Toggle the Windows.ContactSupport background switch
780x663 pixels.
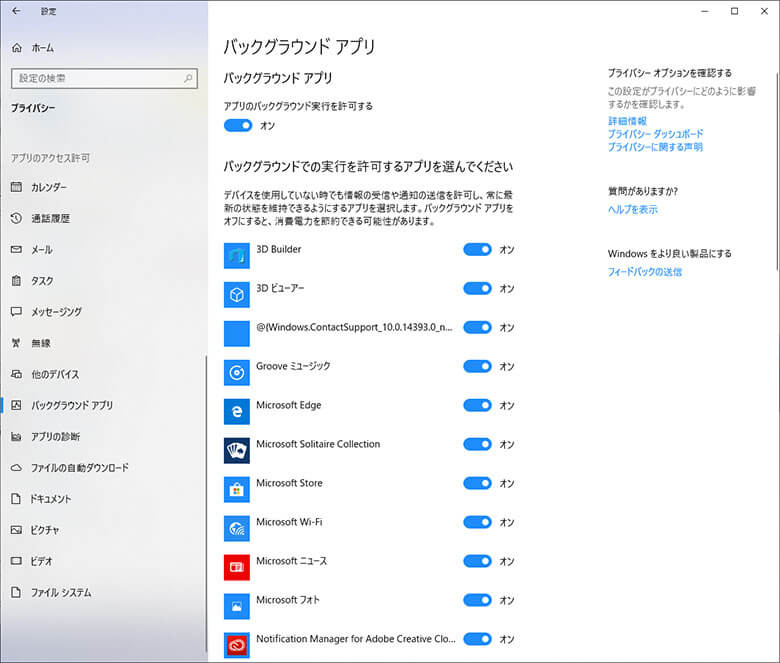tap(478, 327)
